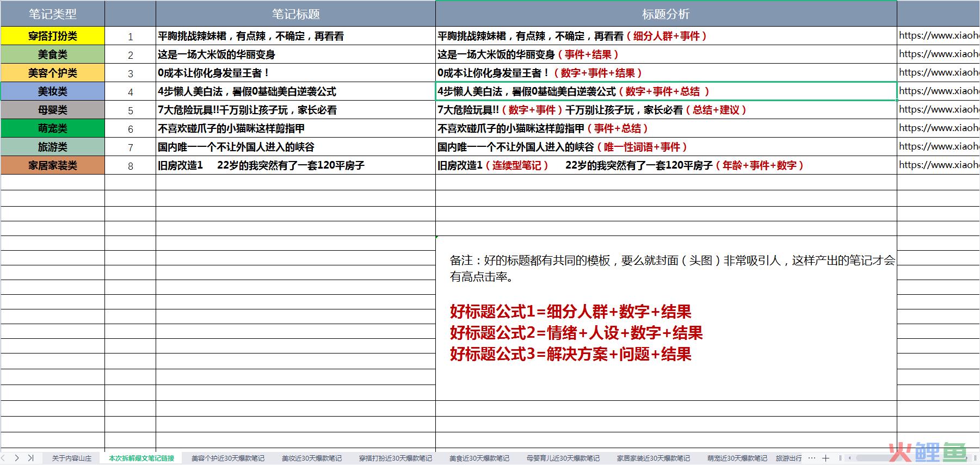This screenshot has width=980, height=465.
Task: Open the link in the 美食类 row
Action: tap(939, 54)
